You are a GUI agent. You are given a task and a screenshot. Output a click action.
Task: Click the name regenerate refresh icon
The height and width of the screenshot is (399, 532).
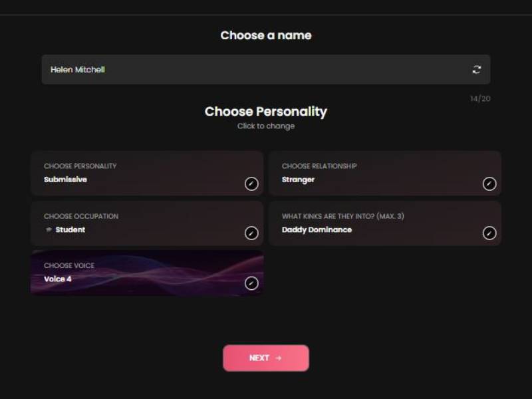[477, 68]
